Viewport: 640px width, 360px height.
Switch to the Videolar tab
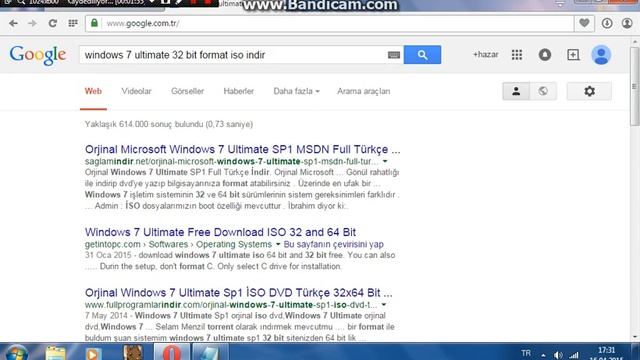136,91
